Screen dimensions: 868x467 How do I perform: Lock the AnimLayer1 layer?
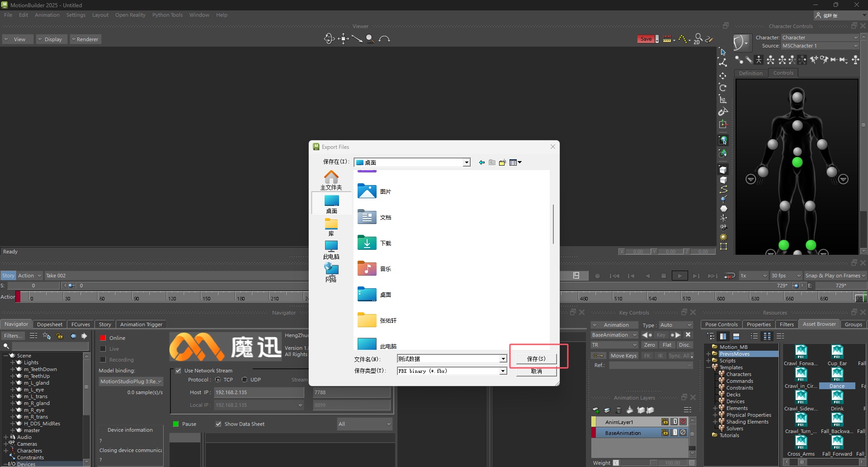[x=665, y=422]
